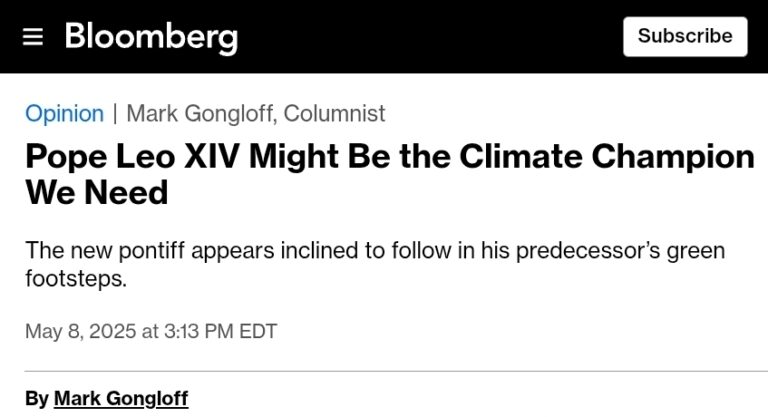Click the 'By' text before author name
This screenshot has width=768, height=417.
coord(37,398)
